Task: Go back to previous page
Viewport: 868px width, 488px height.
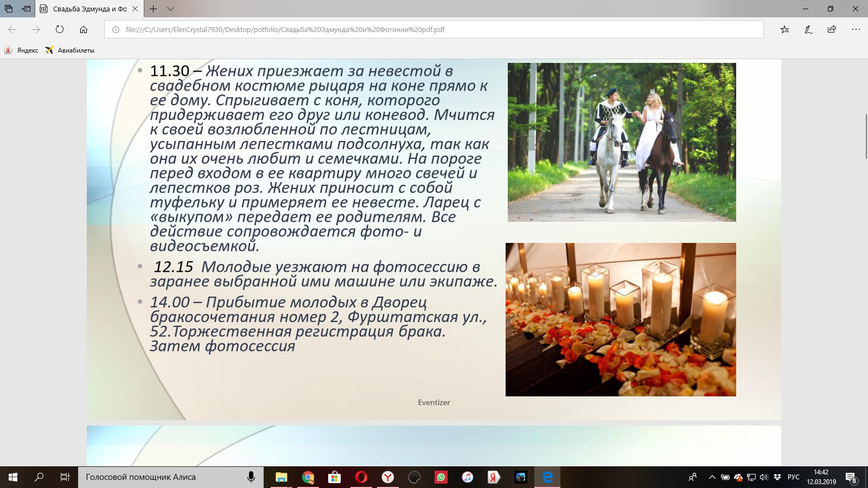Action: coord(12,29)
